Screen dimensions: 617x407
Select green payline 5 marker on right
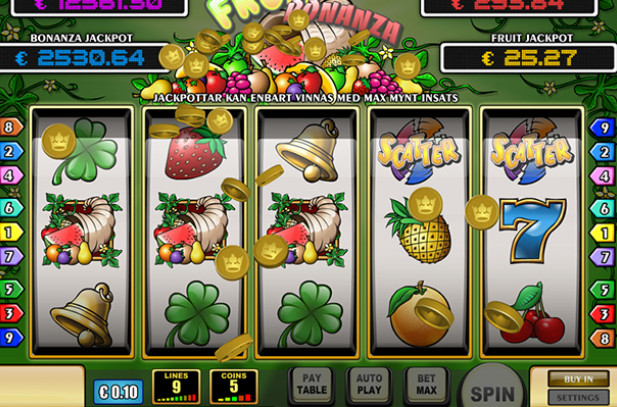pyautogui.click(x=603, y=290)
